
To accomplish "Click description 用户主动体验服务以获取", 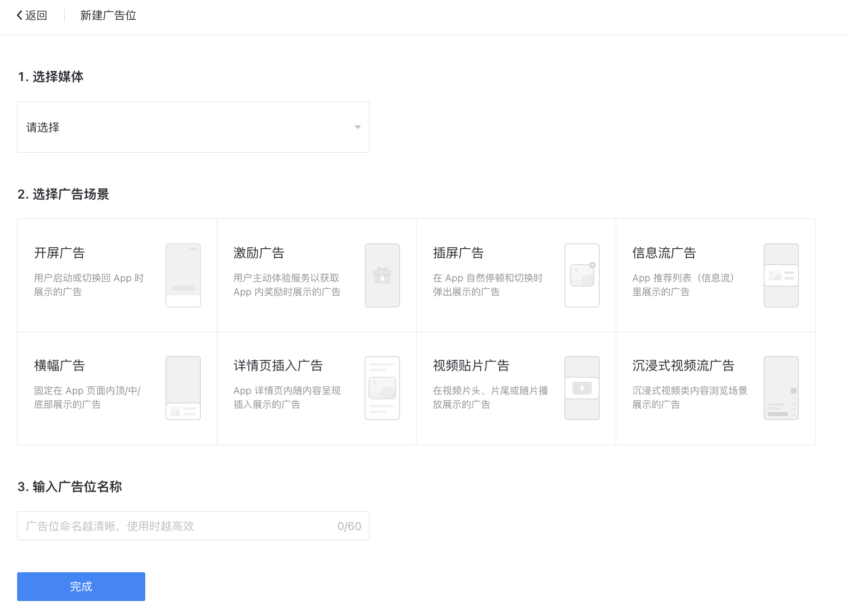I will pos(286,278).
